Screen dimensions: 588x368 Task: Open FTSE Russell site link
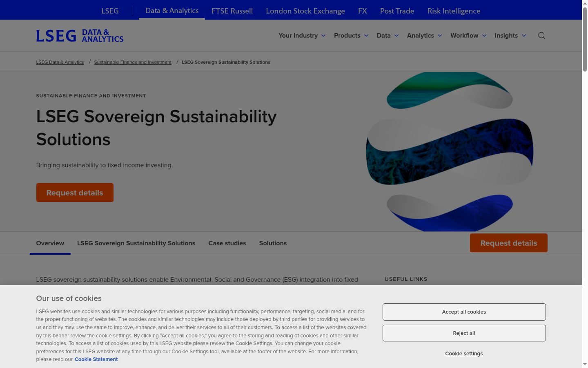click(x=232, y=11)
